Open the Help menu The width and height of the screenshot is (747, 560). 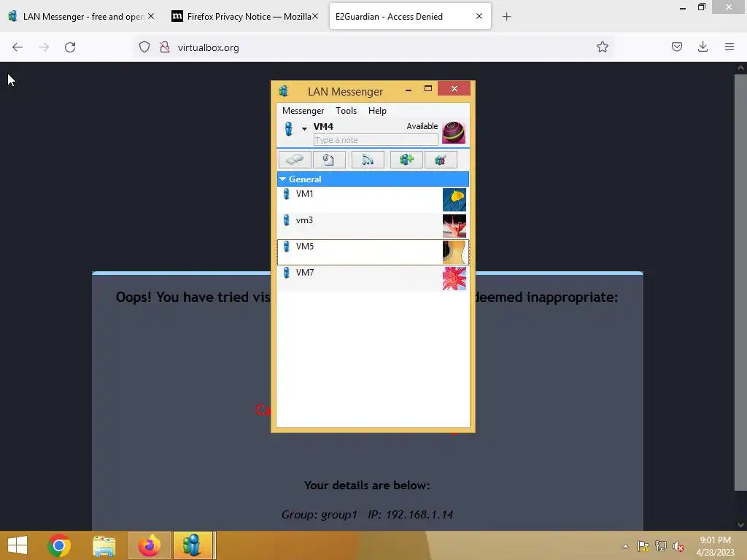click(377, 111)
